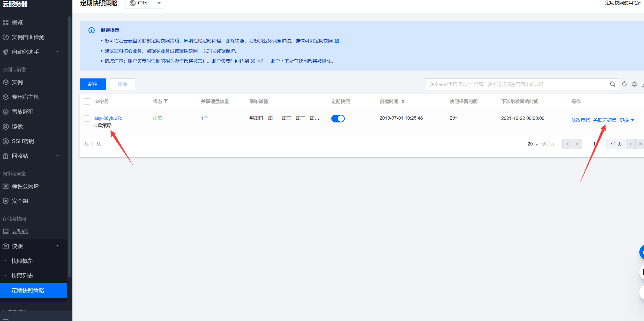Click the 关联云硬盘 link
644x321 pixels.
click(604, 120)
